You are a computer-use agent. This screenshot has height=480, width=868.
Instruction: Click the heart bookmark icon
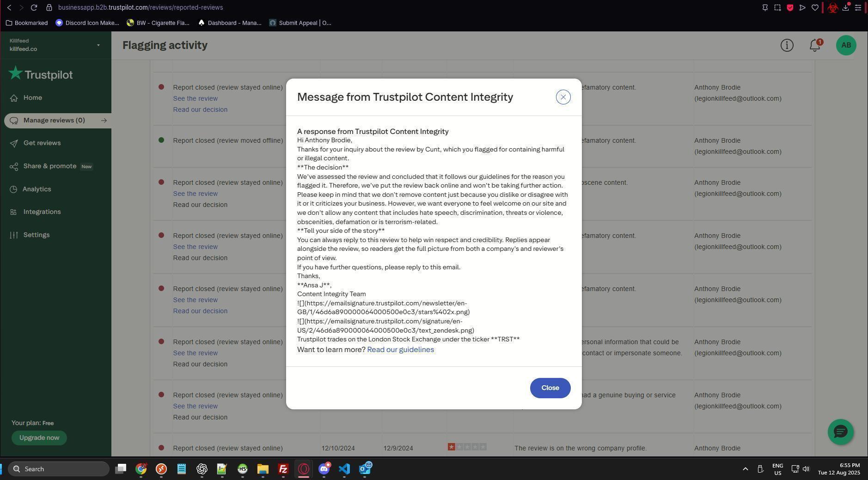point(815,7)
